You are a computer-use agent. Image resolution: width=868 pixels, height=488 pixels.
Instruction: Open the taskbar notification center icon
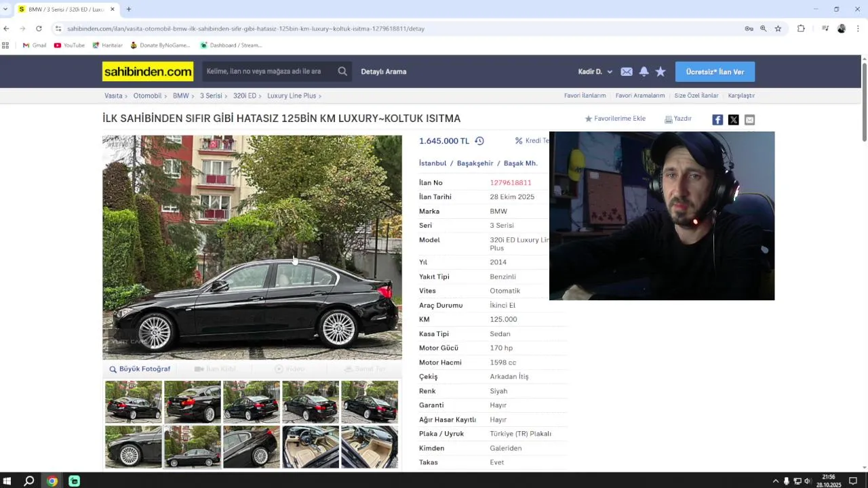853,481
